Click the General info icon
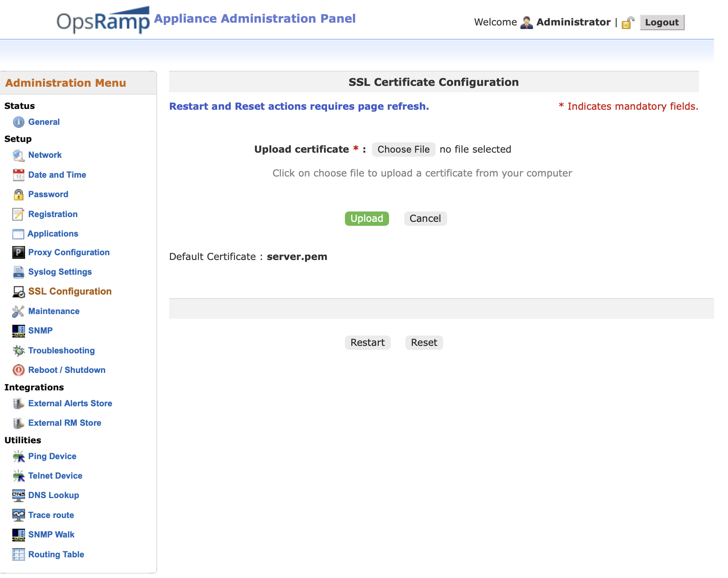The height and width of the screenshot is (578, 728). pyautogui.click(x=18, y=122)
